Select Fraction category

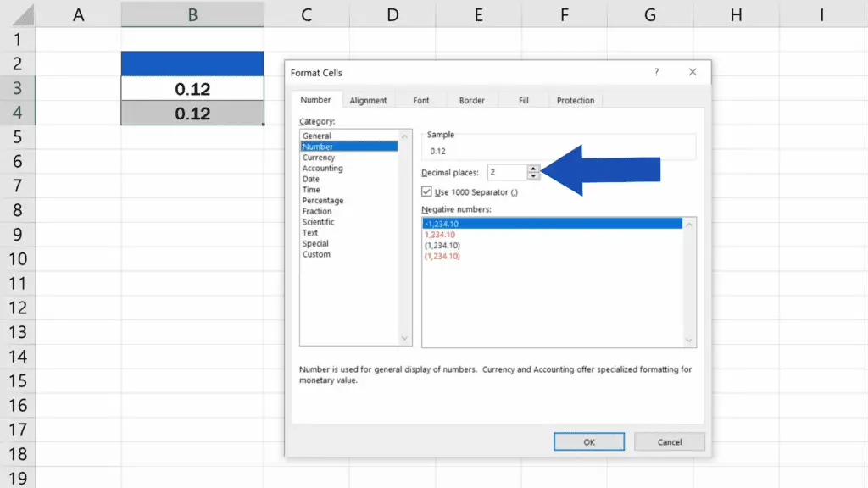[x=348, y=211]
